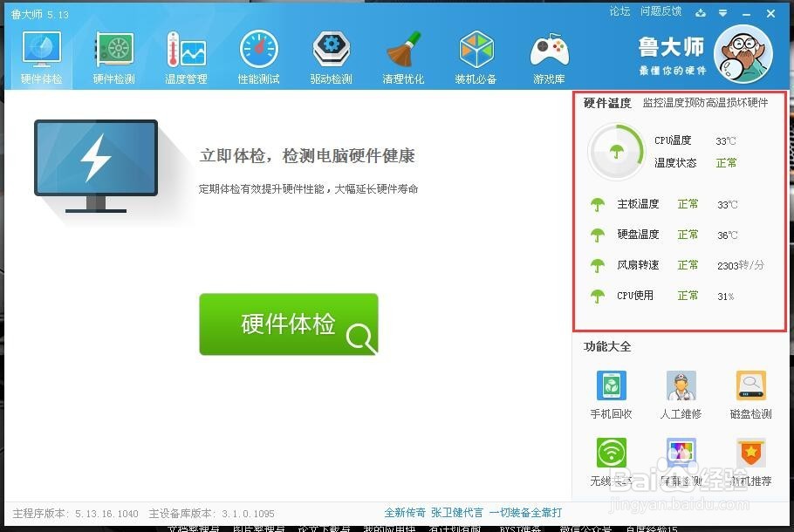
Task: Click the umbrella icon beside 主板温度
Action: 598,204
